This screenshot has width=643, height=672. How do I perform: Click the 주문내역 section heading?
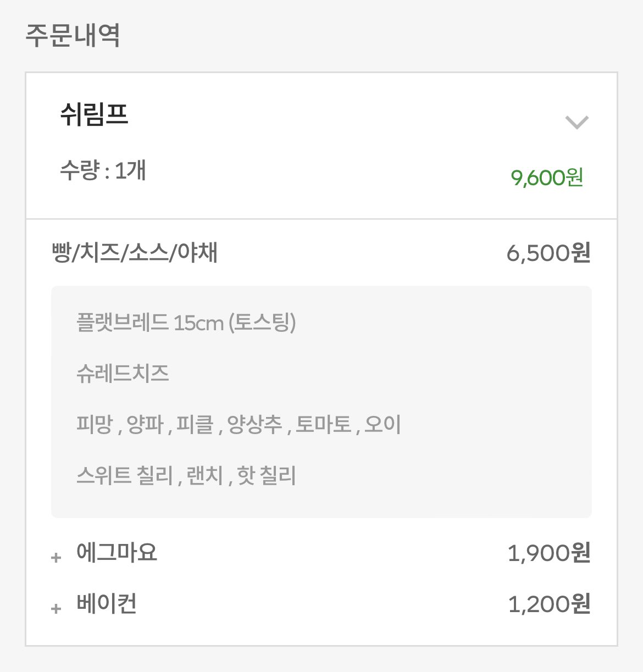pos(73,35)
